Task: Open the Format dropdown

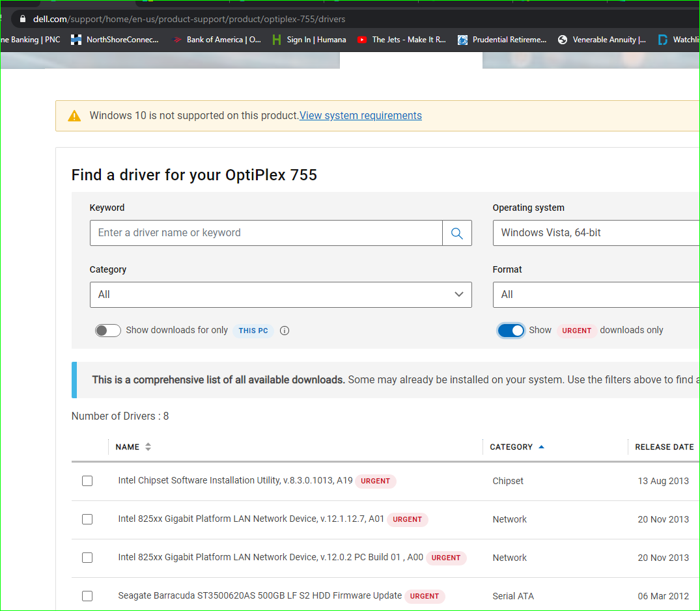Action: [596, 294]
